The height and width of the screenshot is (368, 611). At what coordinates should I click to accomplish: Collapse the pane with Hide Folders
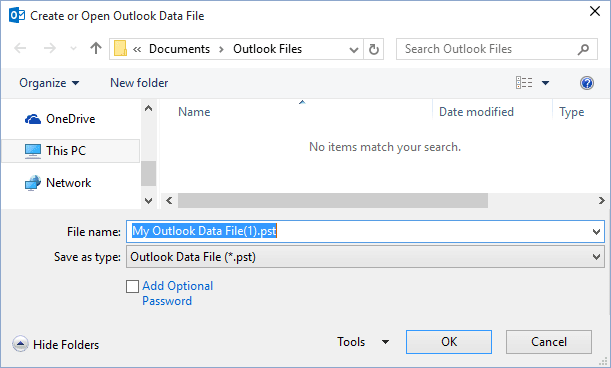[56, 345]
